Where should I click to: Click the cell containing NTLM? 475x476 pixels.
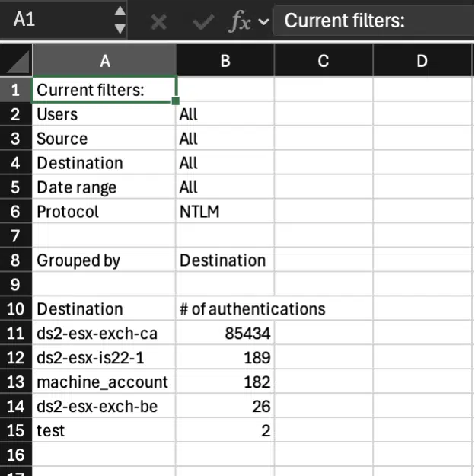click(x=225, y=212)
